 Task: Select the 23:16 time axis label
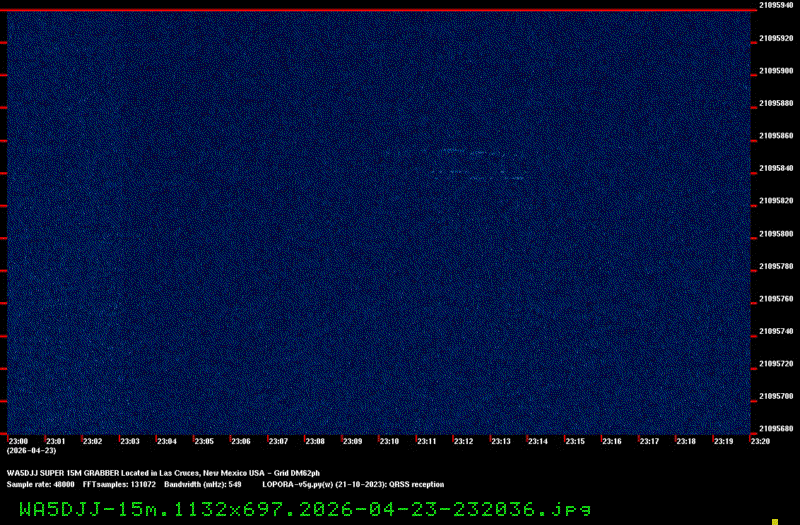click(x=612, y=441)
